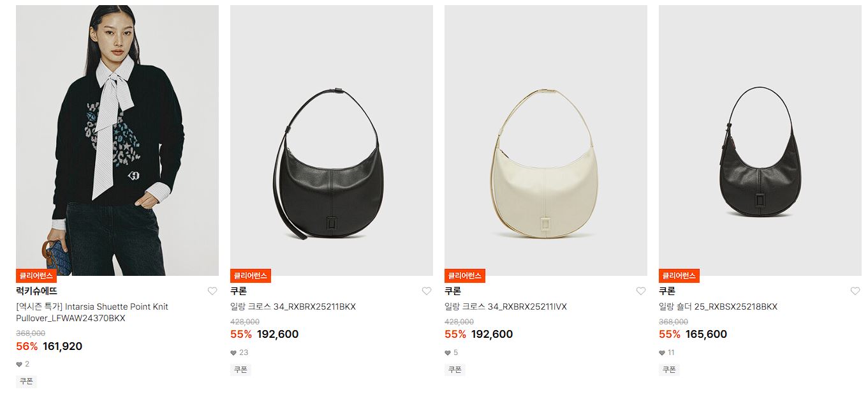
Task: Open the ivory 일랑 크로스 34 bag image
Action: (546, 140)
